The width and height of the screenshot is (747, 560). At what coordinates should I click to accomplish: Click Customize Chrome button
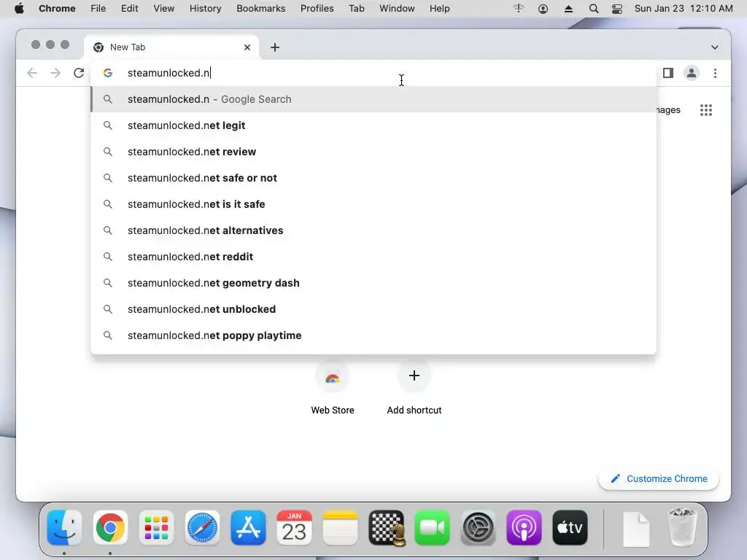click(659, 478)
